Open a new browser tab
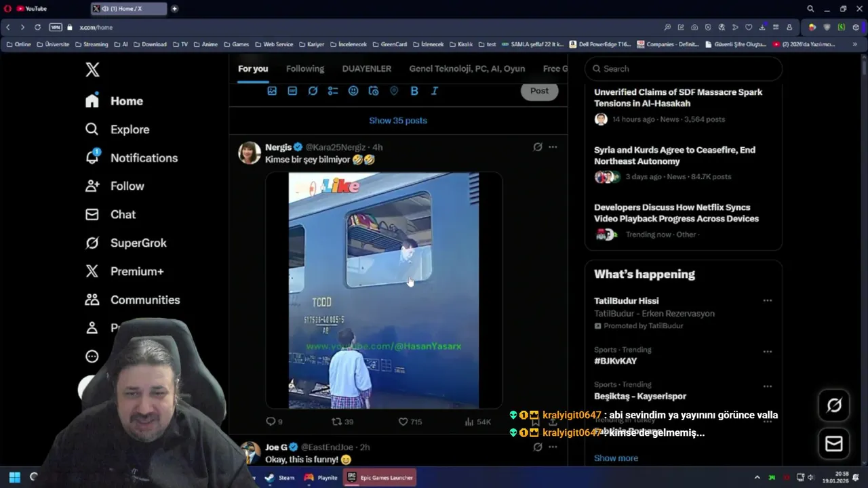 point(174,9)
